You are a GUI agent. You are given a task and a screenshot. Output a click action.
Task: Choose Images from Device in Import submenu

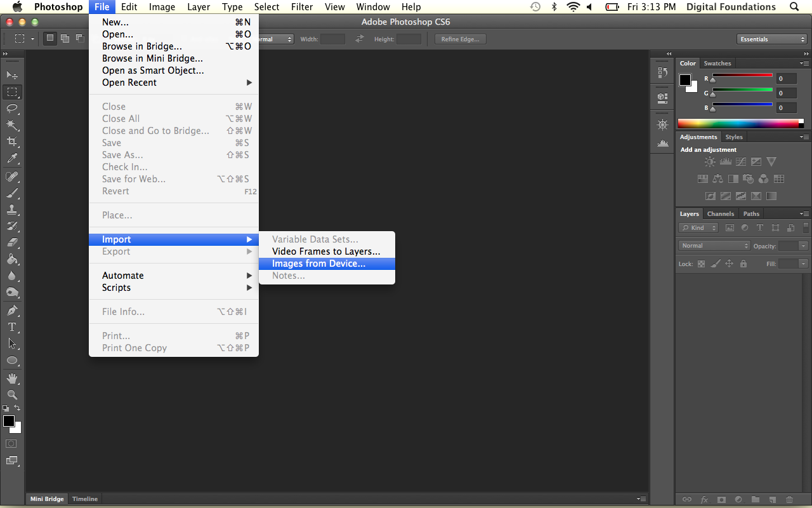click(x=318, y=264)
